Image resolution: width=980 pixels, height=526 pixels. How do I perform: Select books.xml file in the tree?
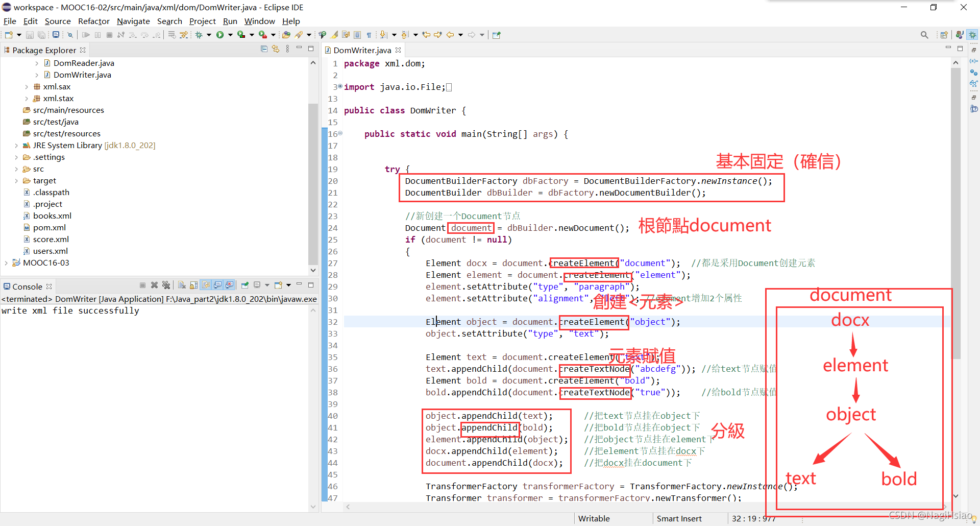(x=52, y=216)
